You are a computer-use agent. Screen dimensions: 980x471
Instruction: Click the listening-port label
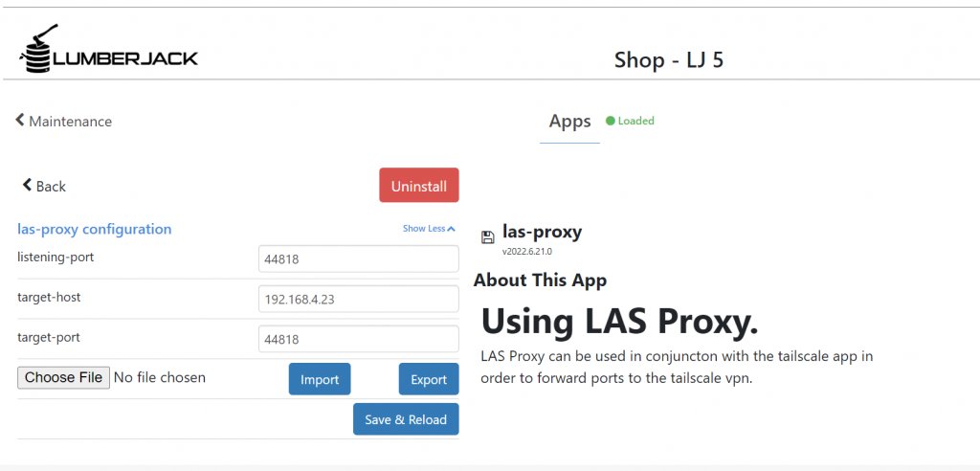click(56, 258)
